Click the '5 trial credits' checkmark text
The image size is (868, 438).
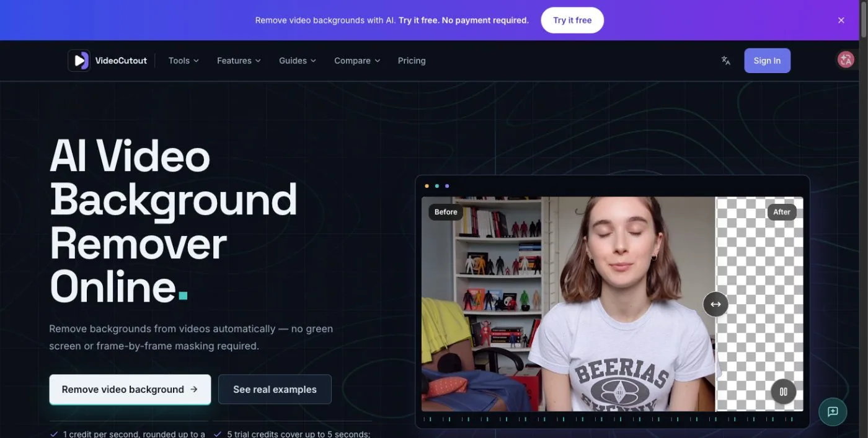[x=293, y=434]
